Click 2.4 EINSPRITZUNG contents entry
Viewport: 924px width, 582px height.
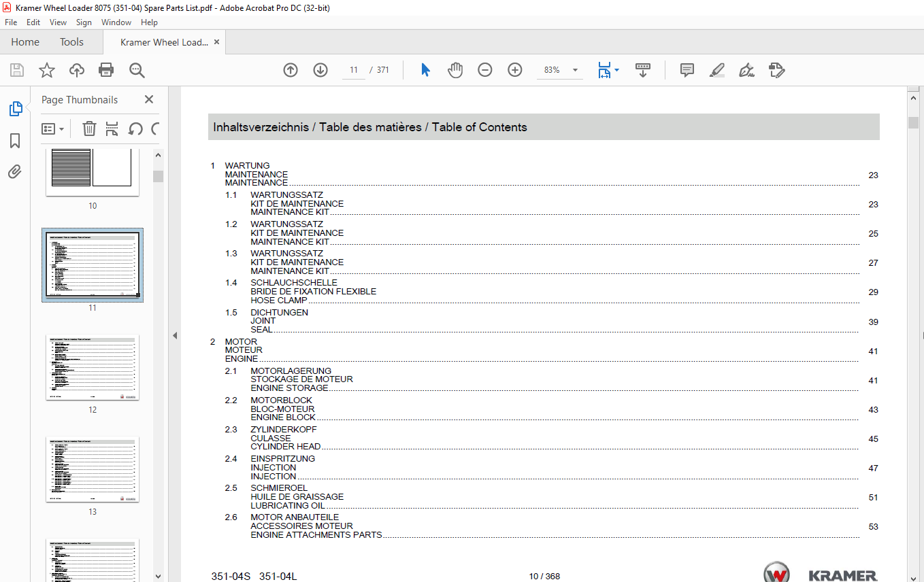pyautogui.click(x=552, y=467)
